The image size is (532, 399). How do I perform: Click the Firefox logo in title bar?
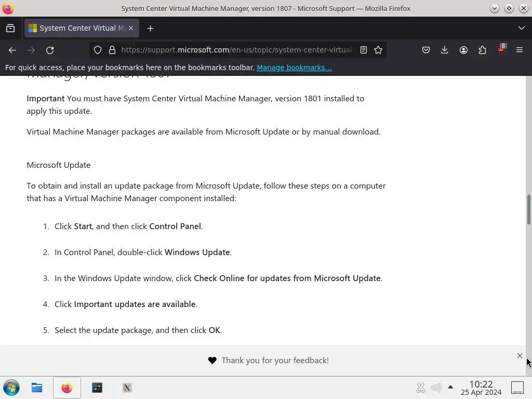[x=8, y=8]
